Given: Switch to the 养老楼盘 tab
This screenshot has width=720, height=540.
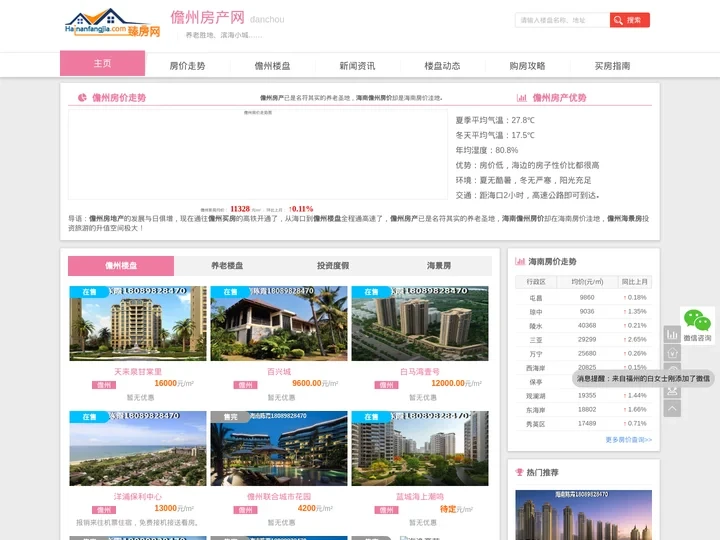Looking at the screenshot, I should point(227,265).
